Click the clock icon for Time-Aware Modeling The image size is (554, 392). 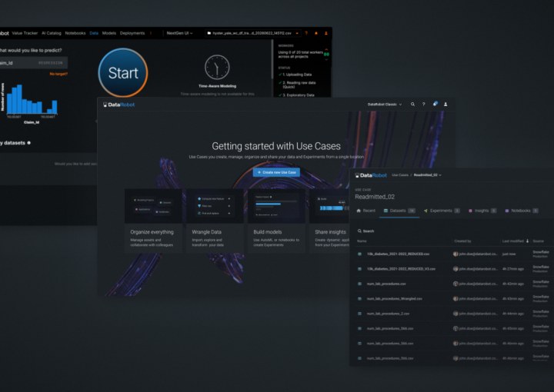(x=217, y=67)
